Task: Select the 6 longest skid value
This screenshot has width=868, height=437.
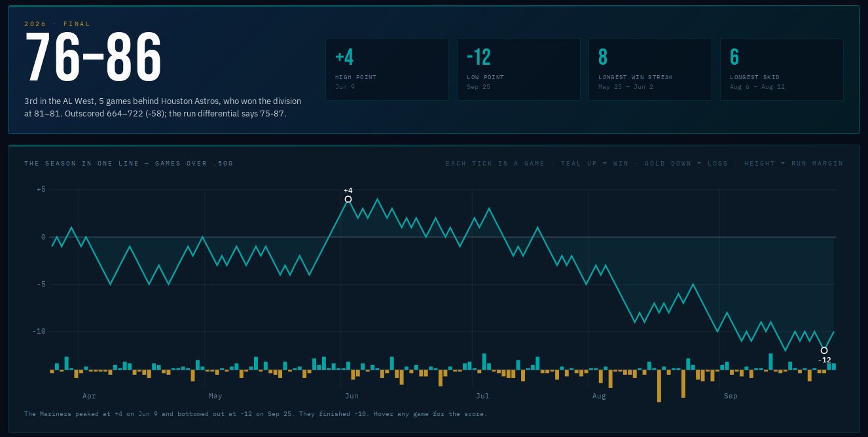Action: 734,58
